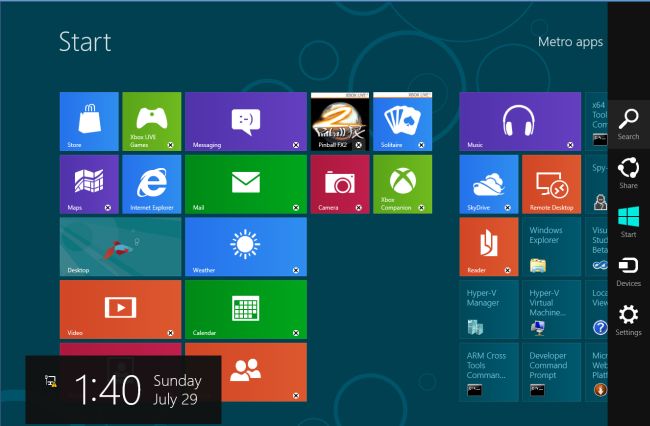Open the Weather tile
Screen dimensions: 650x426
coord(246,247)
